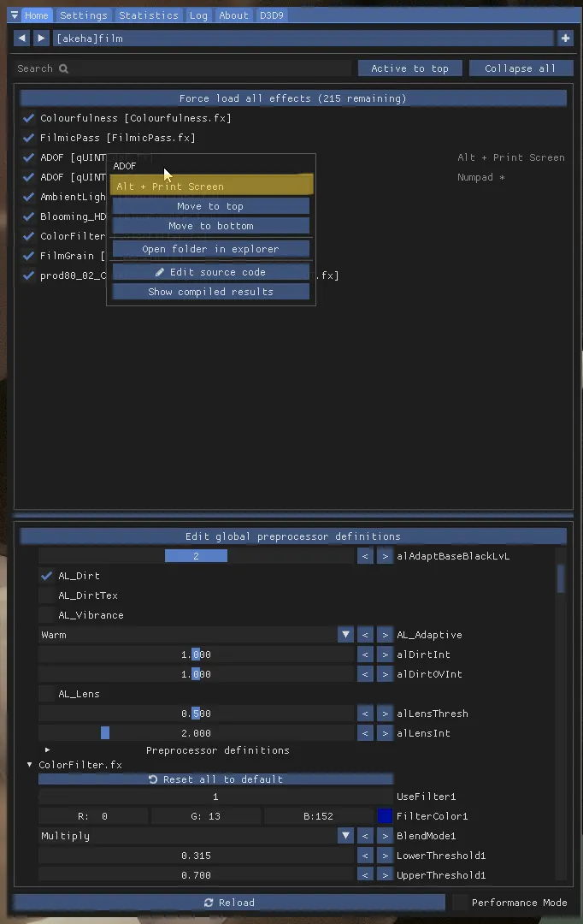Click Reset all to default button
The width and height of the screenshot is (583, 924).
[x=215, y=779]
